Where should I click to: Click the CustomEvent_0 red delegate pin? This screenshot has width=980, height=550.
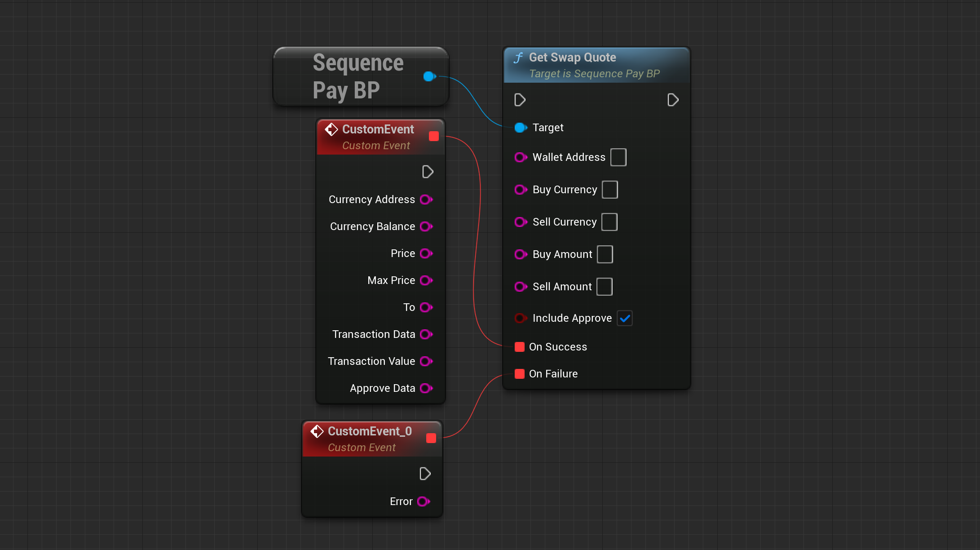(x=431, y=438)
